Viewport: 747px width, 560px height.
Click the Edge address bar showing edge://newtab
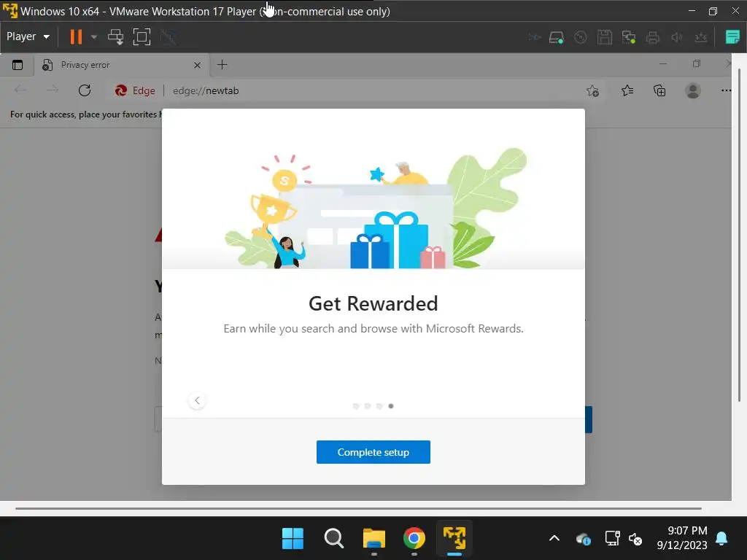(343, 90)
